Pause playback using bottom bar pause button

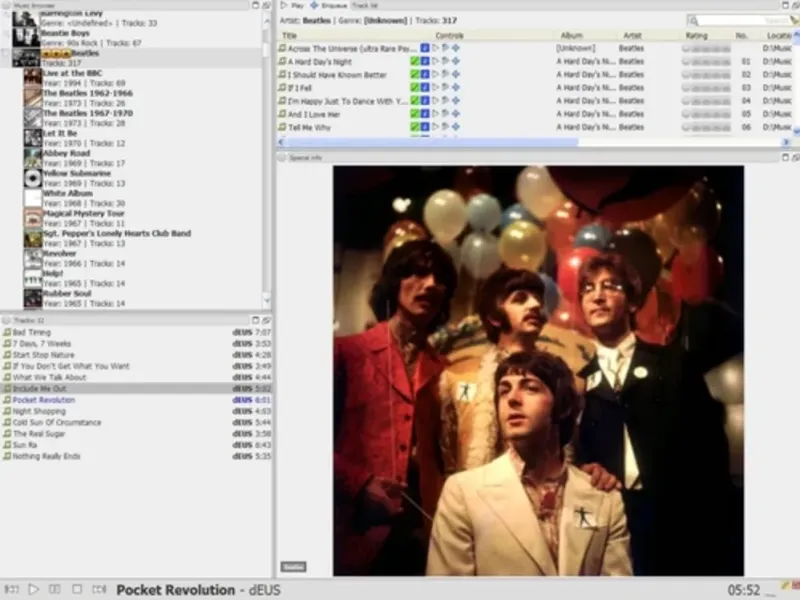[x=55, y=589]
